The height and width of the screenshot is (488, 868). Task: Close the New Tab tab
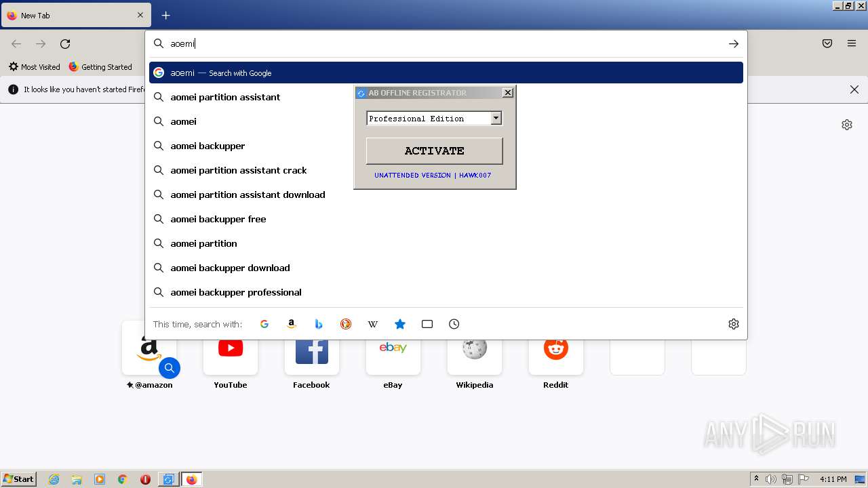tap(140, 15)
